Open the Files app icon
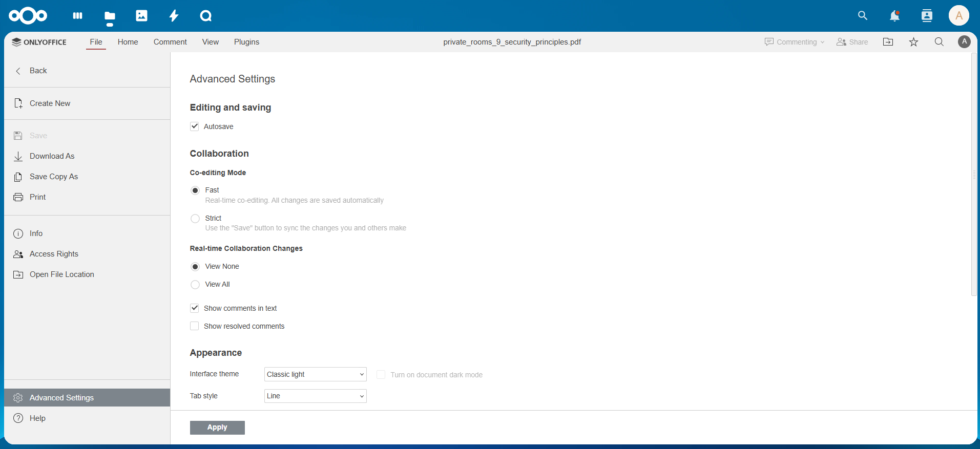Image resolution: width=980 pixels, height=449 pixels. 110,16
